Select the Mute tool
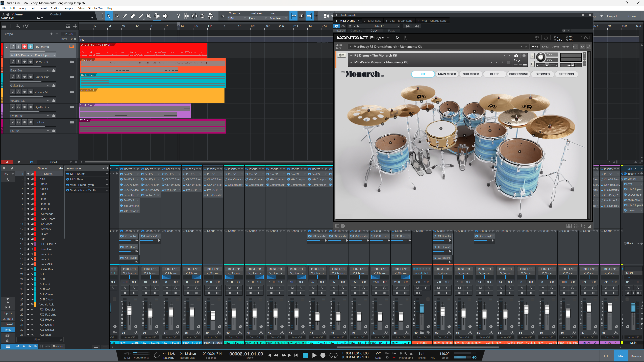This screenshot has width=644, height=362. coord(149,16)
